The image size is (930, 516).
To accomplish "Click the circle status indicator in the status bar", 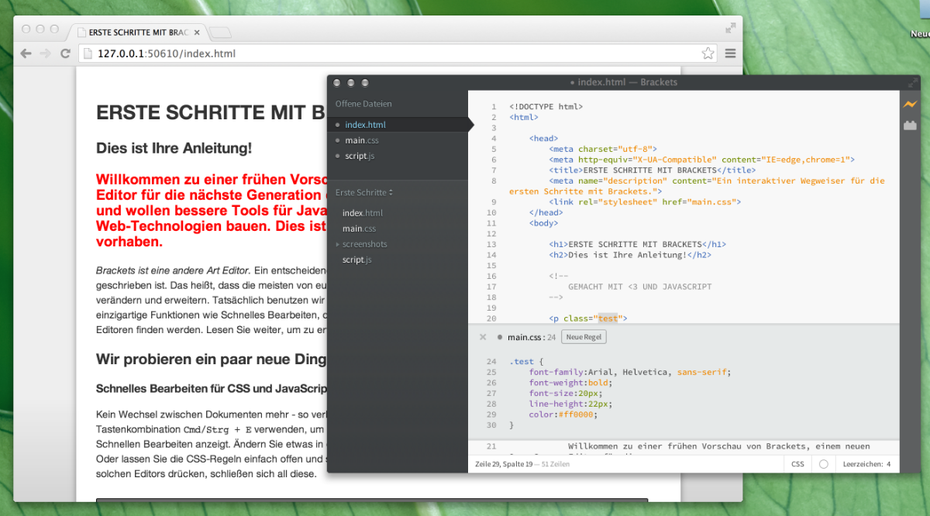I will click(823, 464).
